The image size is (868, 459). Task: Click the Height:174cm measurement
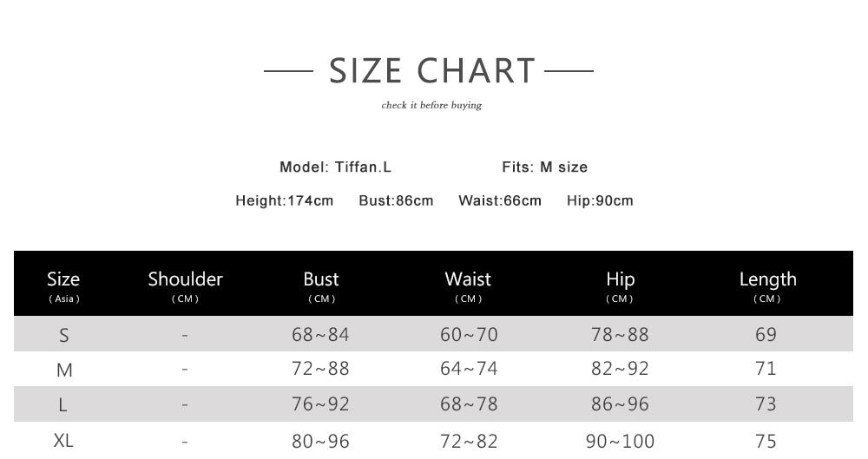tap(284, 200)
